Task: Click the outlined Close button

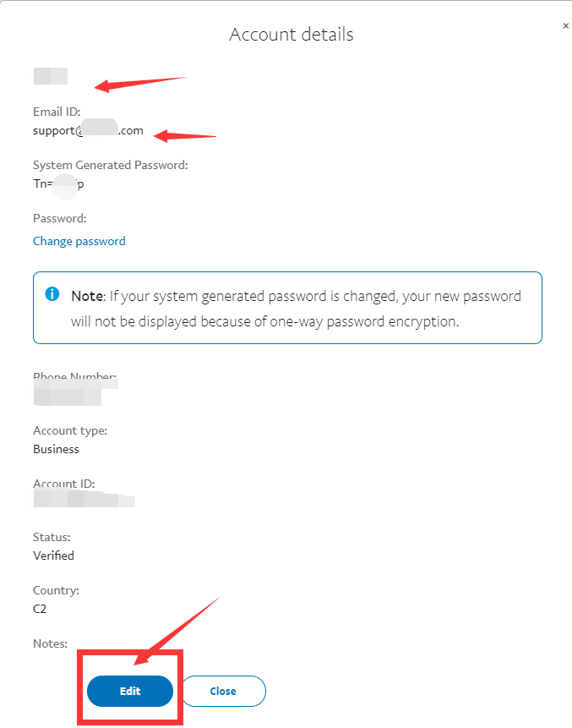Action: click(223, 691)
